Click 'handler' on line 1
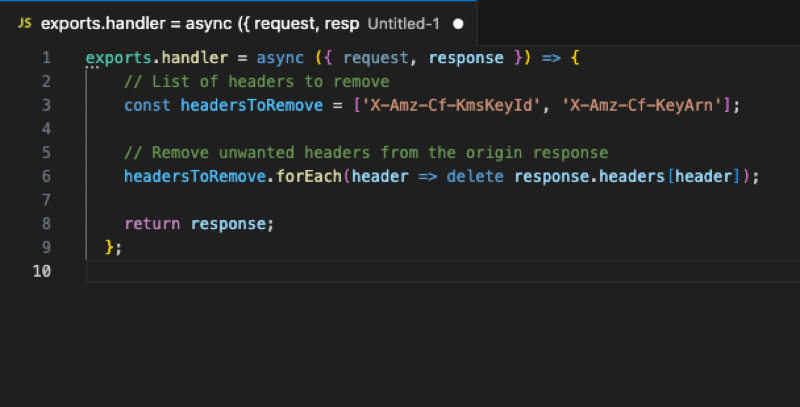 click(x=195, y=58)
